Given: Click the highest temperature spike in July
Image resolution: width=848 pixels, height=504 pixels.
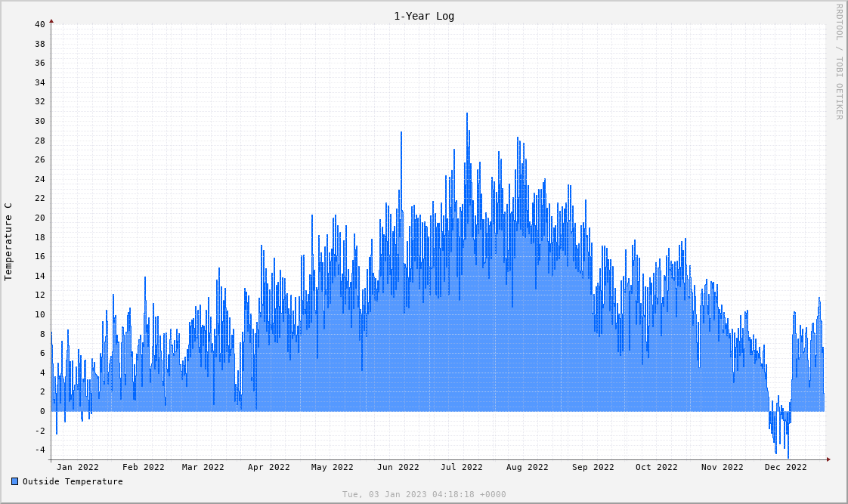Looking at the screenshot, I should [467, 115].
